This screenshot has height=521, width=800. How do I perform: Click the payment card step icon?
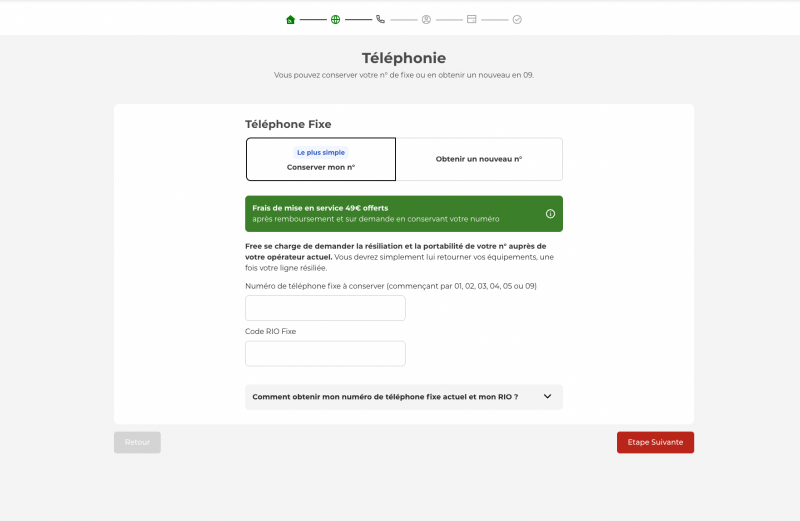click(471, 19)
